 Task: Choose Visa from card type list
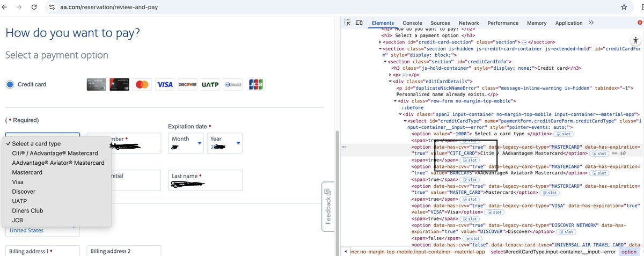(x=57, y=182)
